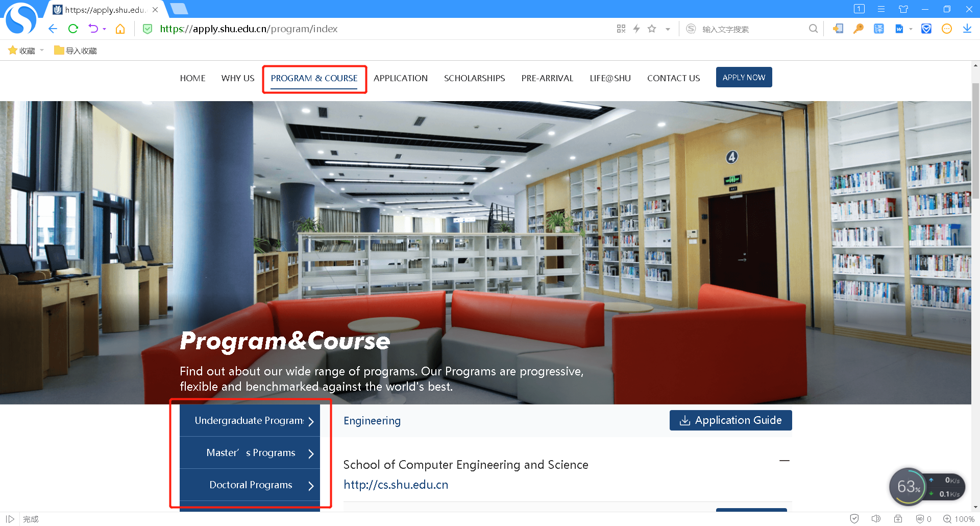980x526 pixels.
Task: Click the vertical page scrollbar
Action: click(x=975, y=140)
